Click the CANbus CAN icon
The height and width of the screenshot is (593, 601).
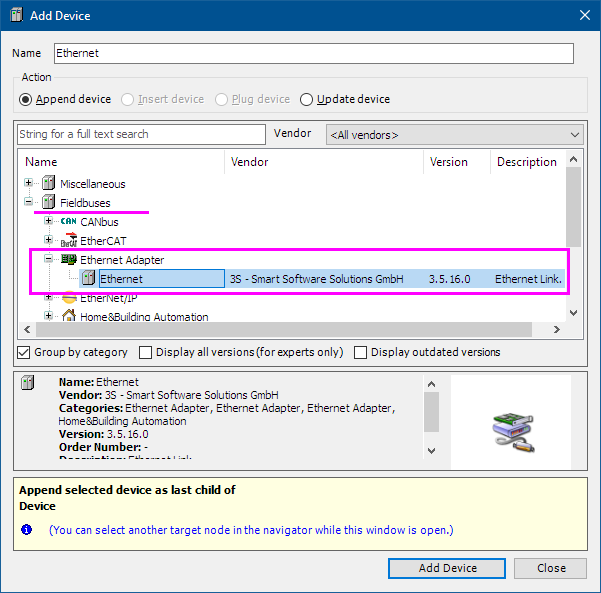[x=69, y=221]
